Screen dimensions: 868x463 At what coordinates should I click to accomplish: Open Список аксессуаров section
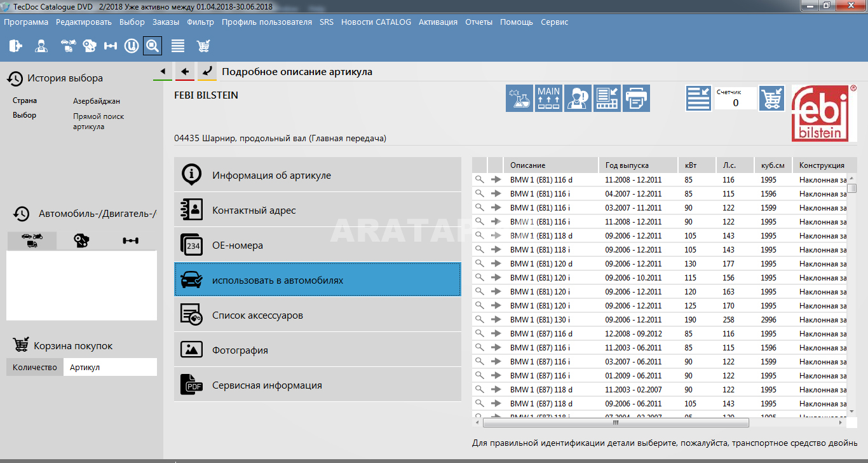click(318, 315)
